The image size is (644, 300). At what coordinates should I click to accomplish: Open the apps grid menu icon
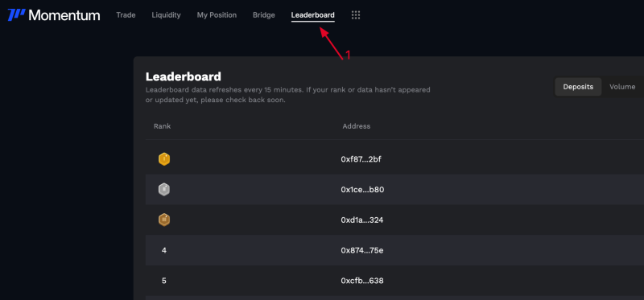pos(356,15)
